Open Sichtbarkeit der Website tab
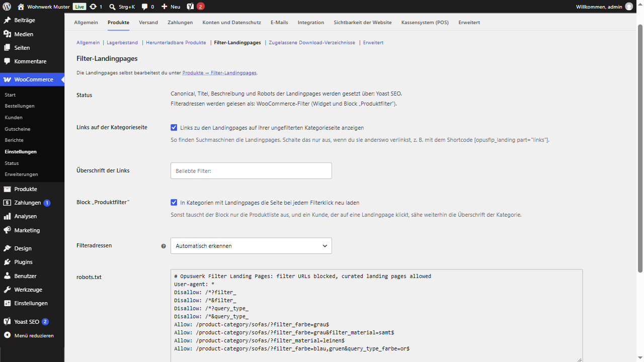This screenshot has width=644, height=362. (x=363, y=23)
